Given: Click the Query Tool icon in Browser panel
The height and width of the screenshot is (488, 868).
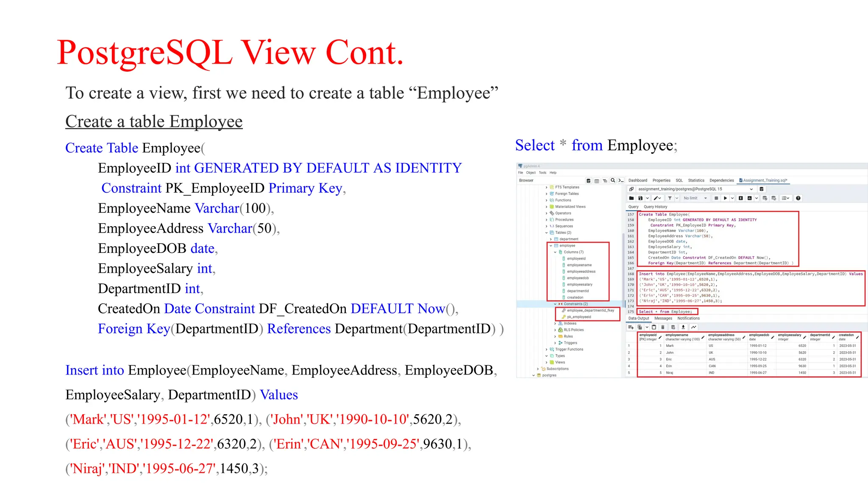Looking at the screenshot, I should 588,180.
